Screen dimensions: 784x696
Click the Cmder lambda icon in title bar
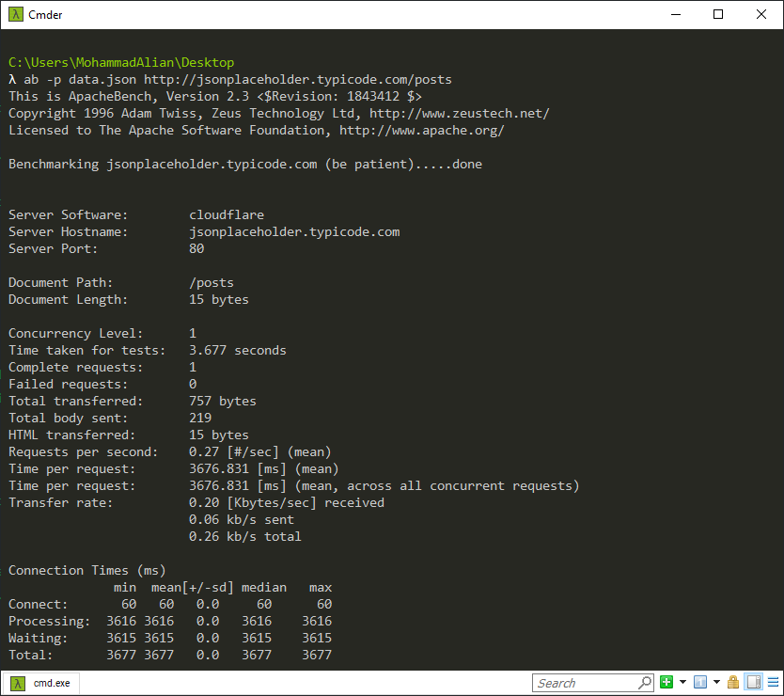pos(15,14)
